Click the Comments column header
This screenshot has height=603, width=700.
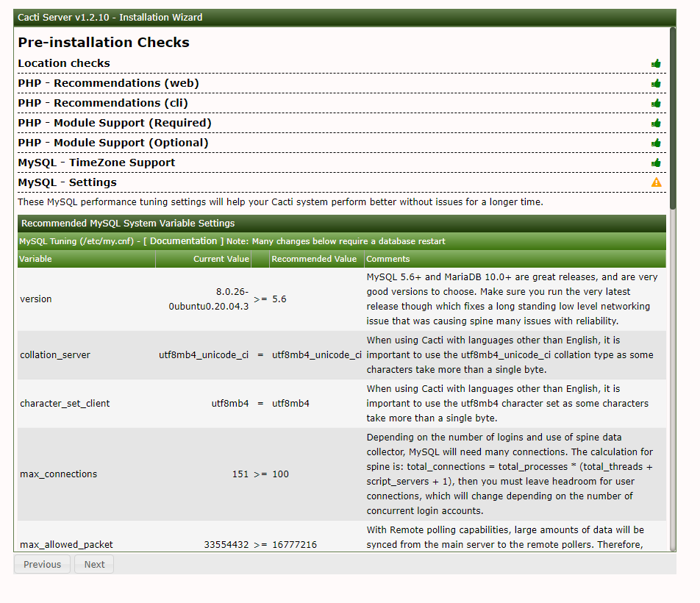[x=515, y=259]
